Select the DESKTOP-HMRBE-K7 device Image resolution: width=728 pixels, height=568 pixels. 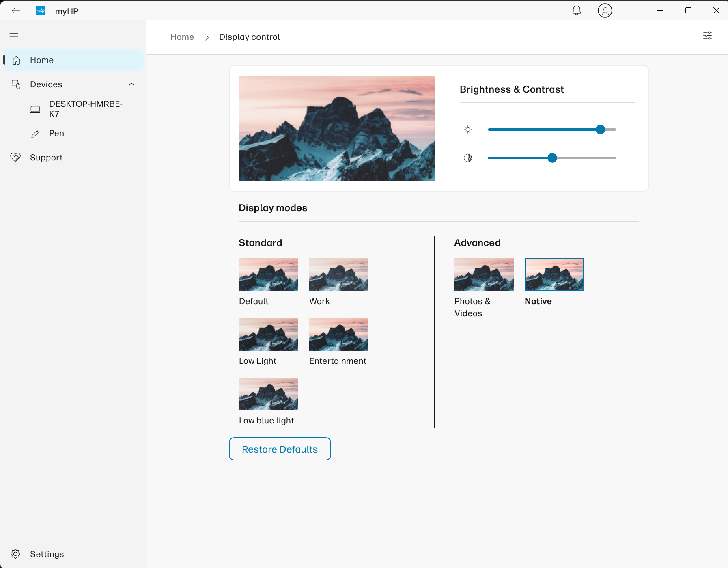pyautogui.click(x=85, y=109)
